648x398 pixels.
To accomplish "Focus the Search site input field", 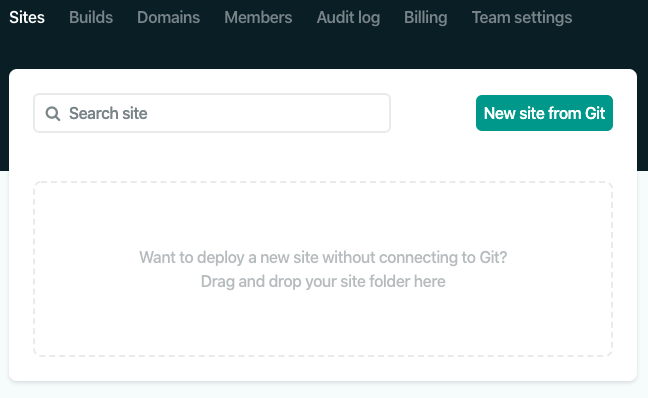I will click(212, 113).
